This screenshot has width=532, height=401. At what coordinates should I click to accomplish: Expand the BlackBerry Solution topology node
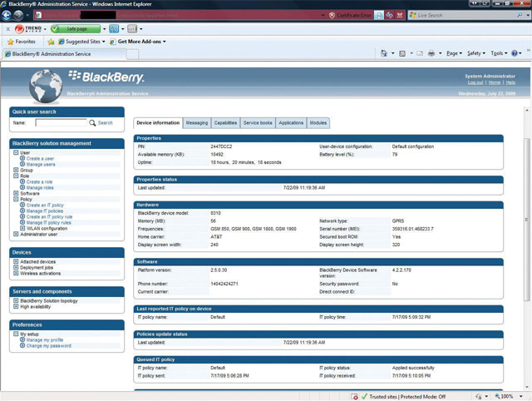click(x=16, y=300)
